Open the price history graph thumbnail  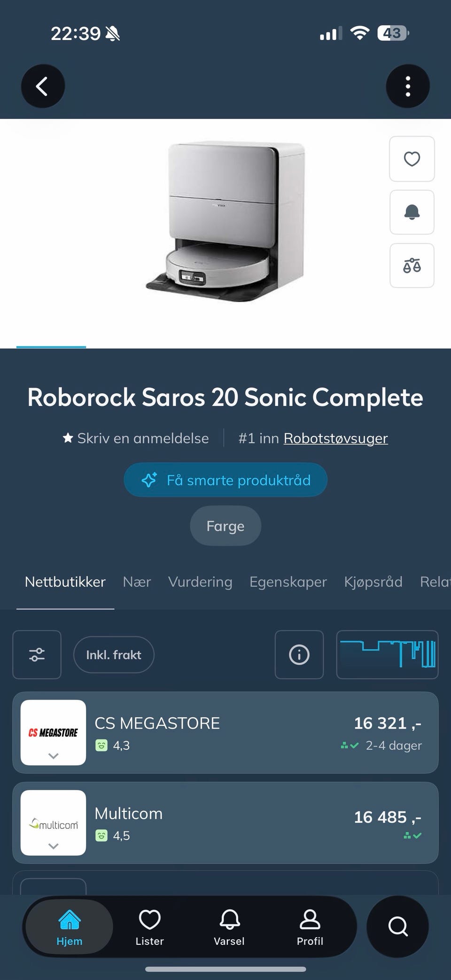(x=387, y=654)
